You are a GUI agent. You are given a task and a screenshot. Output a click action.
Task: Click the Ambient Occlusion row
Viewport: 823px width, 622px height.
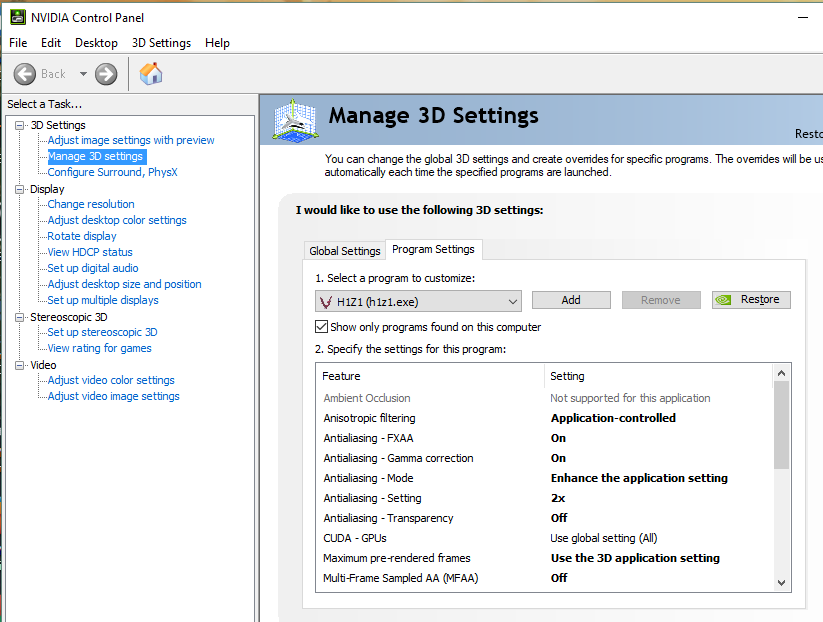544,398
